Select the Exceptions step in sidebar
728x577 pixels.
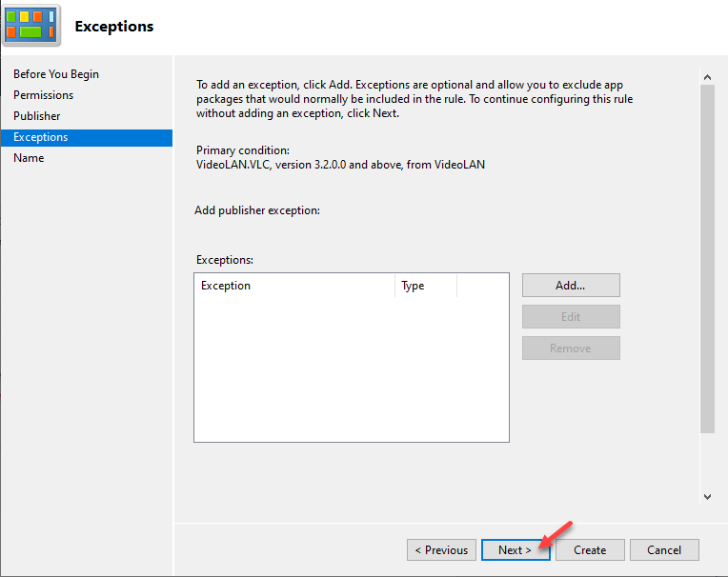click(x=87, y=137)
